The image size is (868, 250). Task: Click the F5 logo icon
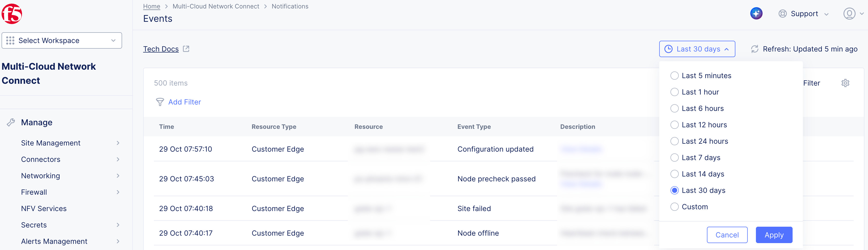(x=12, y=14)
